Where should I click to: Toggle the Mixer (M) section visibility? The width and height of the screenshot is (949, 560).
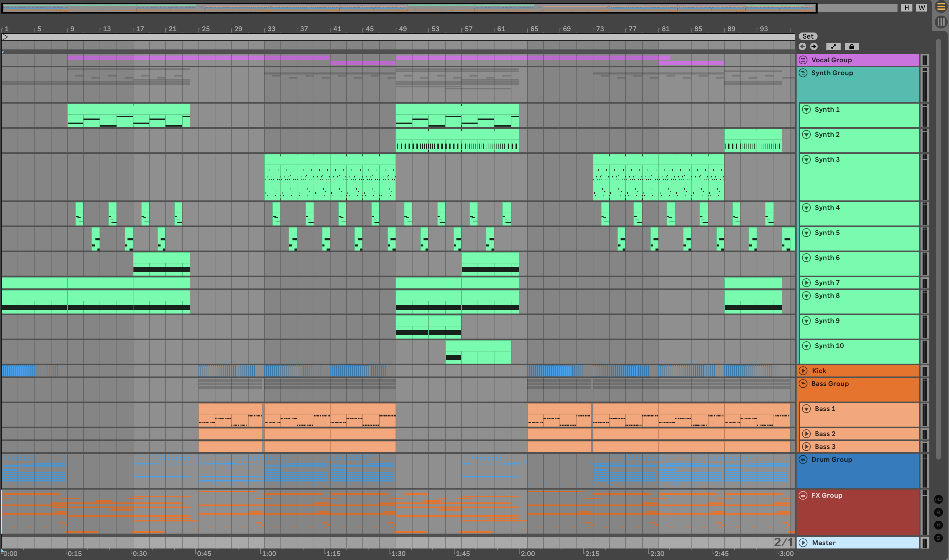(939, 525)
